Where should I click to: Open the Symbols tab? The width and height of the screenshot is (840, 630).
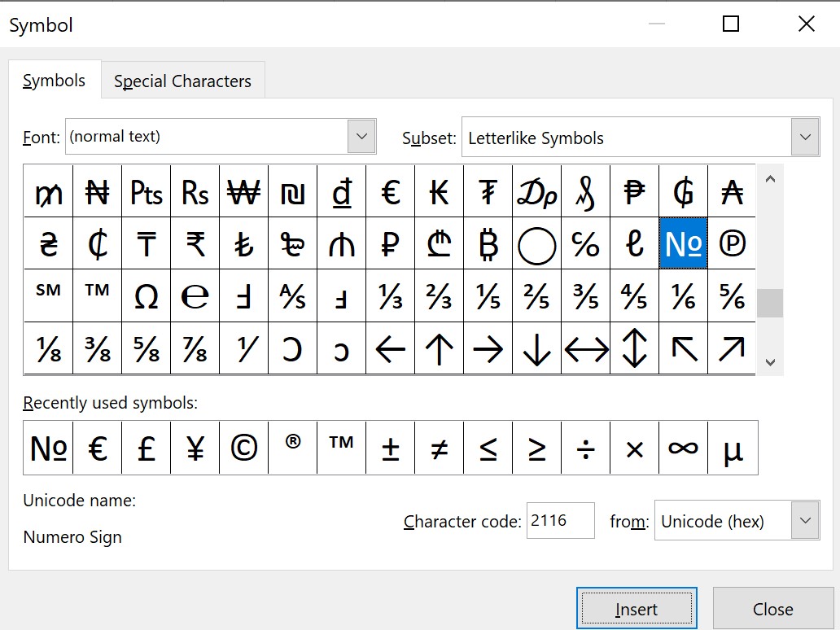point(54,81)
